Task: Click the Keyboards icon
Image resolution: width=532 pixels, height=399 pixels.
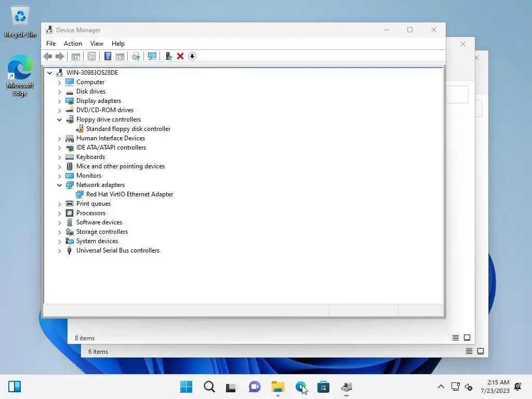Action: tap(70, 157)
